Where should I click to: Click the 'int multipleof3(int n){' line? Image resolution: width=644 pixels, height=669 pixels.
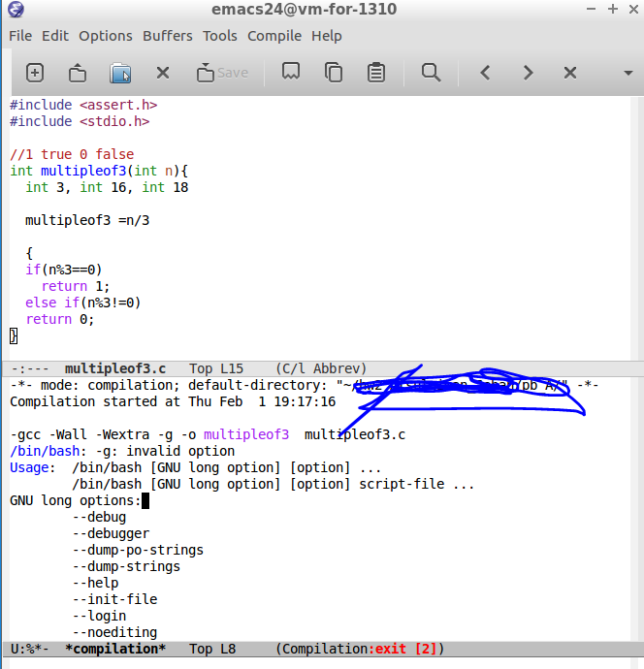pyautogui.click(x=99, y=171)
